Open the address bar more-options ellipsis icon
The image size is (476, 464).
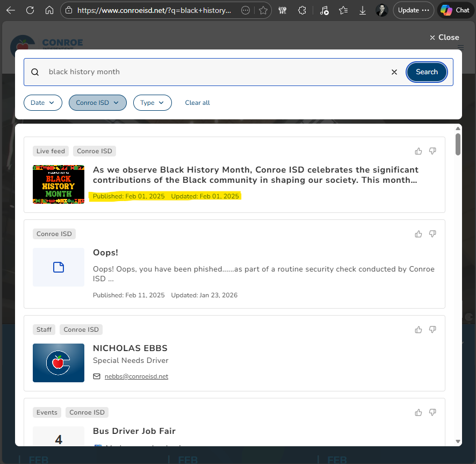[x=246, y=10]
